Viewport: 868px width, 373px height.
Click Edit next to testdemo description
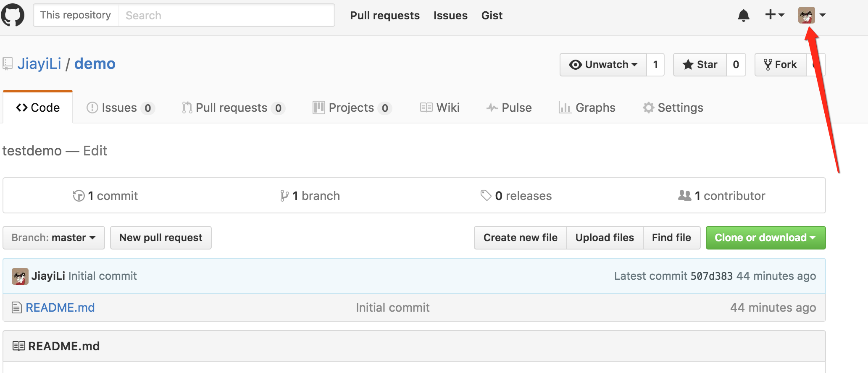95,151
